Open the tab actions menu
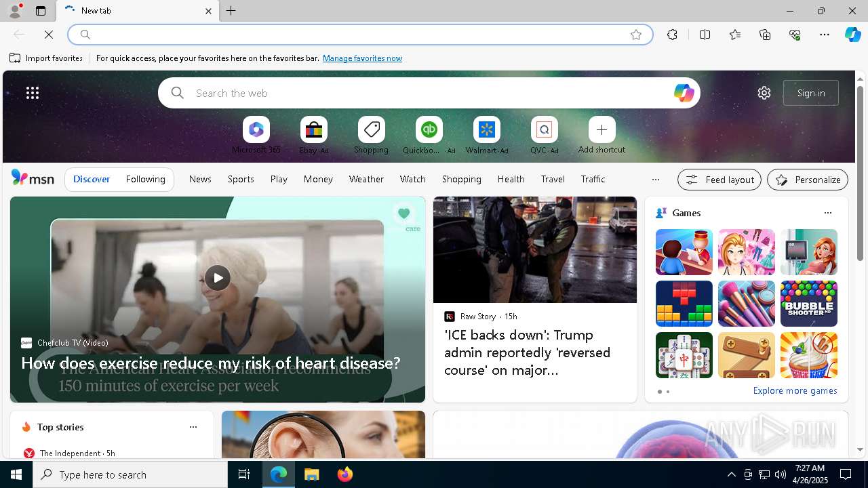 (x=41, y=11)
